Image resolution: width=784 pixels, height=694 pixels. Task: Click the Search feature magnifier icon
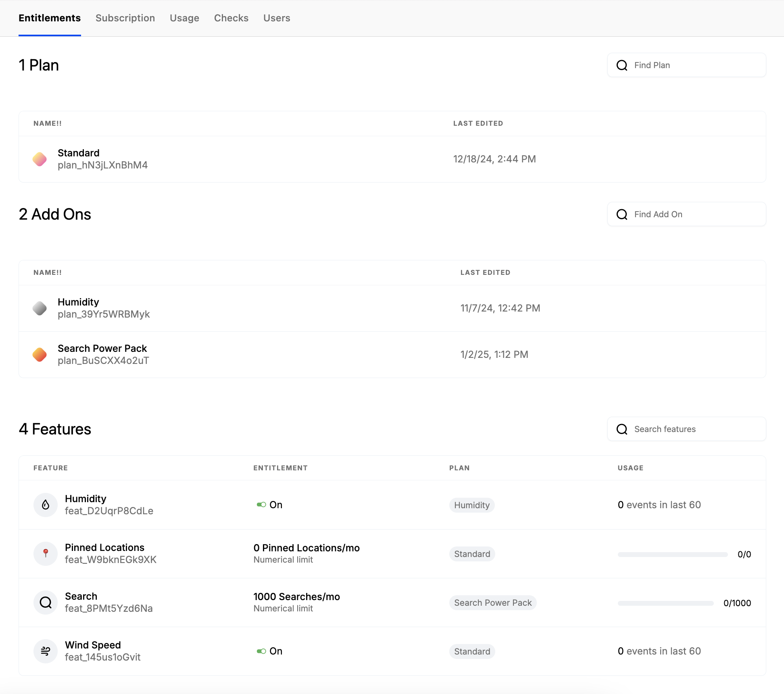46,603
